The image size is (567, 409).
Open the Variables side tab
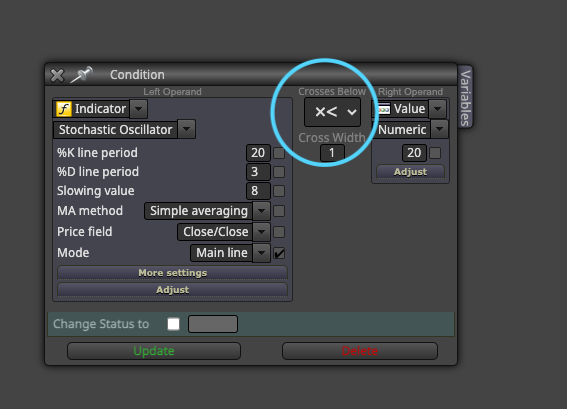[x=465, y=98]
